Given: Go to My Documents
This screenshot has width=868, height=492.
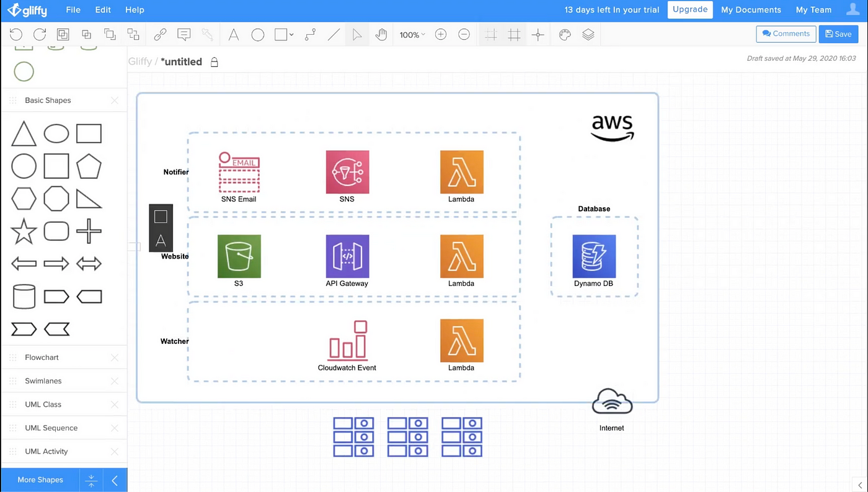Looking at the screenshot, I should (x=751, y=10).
